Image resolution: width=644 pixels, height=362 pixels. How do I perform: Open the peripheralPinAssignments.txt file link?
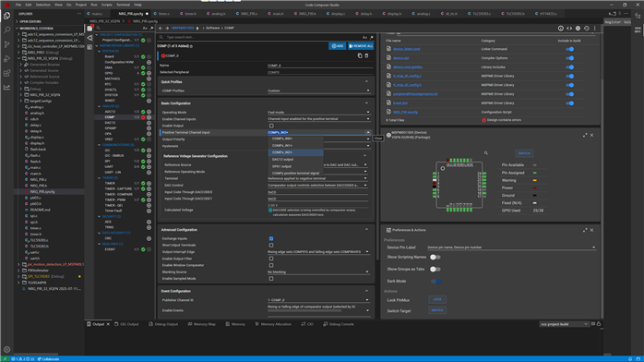(415, 94)
